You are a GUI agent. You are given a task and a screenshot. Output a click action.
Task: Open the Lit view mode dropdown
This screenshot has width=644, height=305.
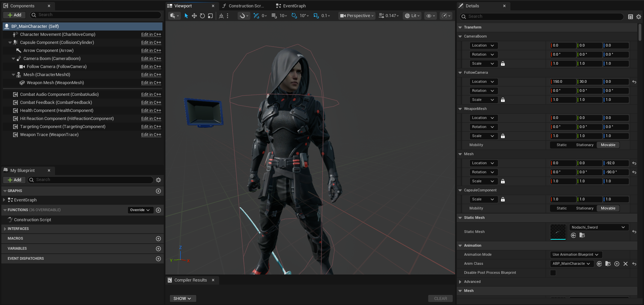point(412,16)
